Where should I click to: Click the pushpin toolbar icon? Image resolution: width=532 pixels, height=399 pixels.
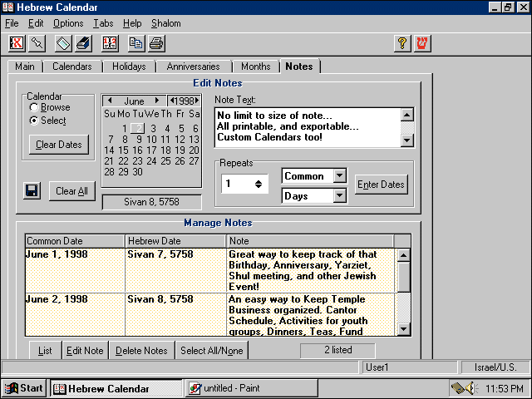pos(37,43)
